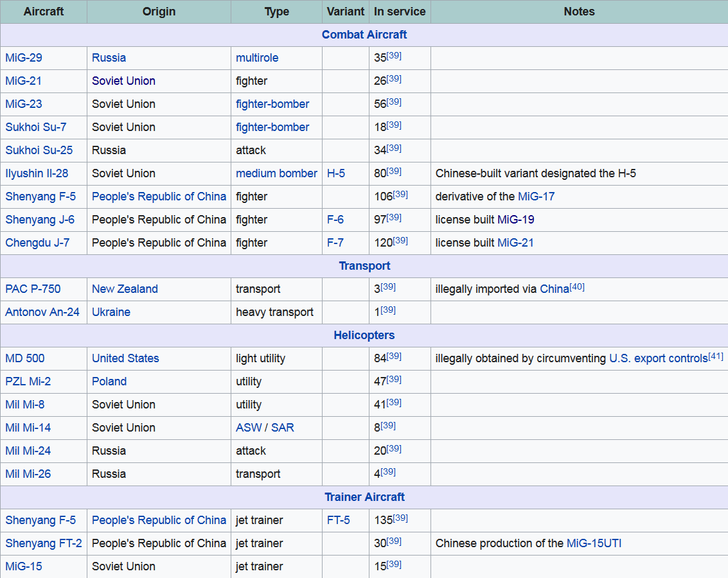Image resolution: width=728 pixels, height=578 pixels.
Task: Open fighter-bomber link in Sukhoi Su-7 row
Action: click(x=272, y=127)
